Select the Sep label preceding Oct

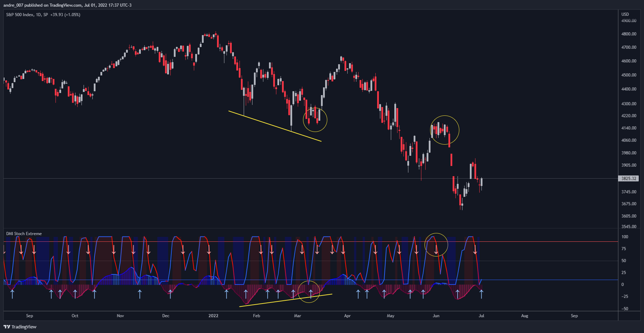(29, 316)
